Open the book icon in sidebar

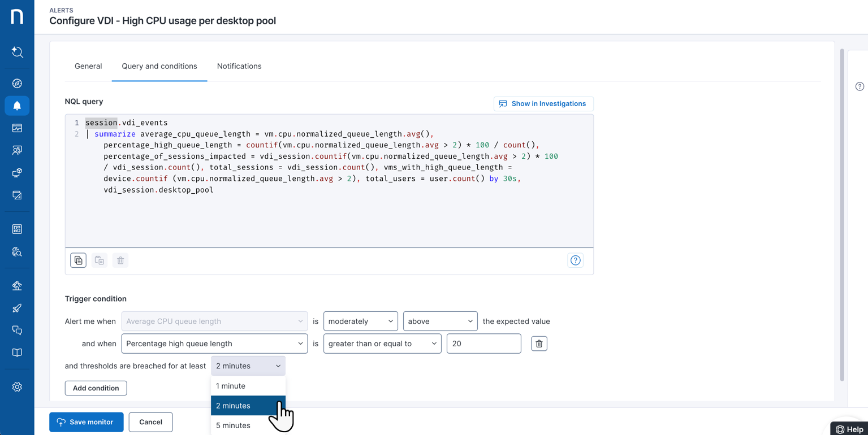tap(17, 353)
